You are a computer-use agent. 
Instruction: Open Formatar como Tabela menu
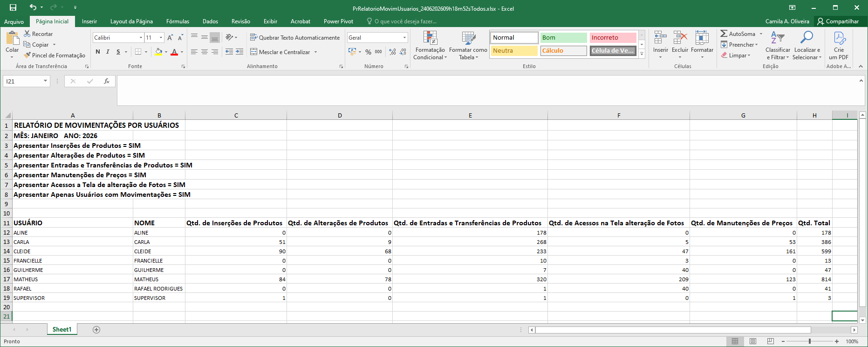pyautogui.click(x=468, y=45)
